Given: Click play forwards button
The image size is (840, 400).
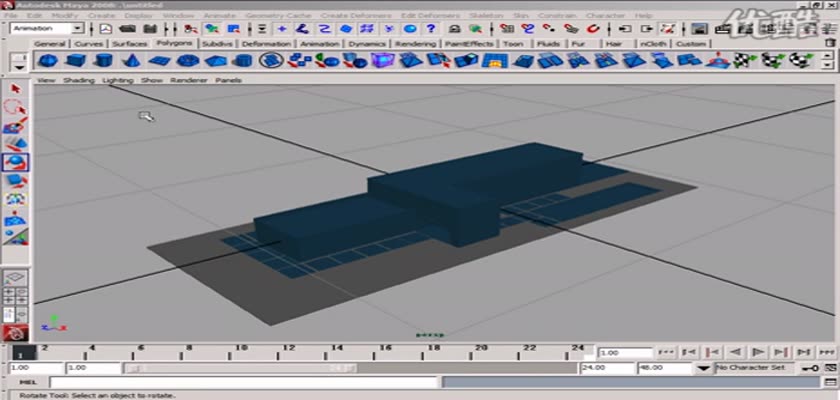Looking at the screenshot, I should 758,352.
